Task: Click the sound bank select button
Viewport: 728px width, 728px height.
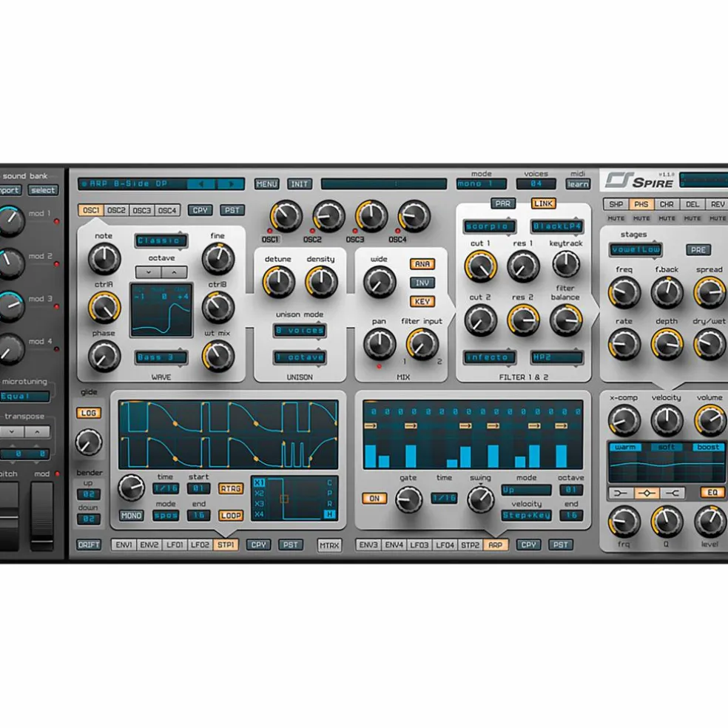Action: tap(43, 190)
